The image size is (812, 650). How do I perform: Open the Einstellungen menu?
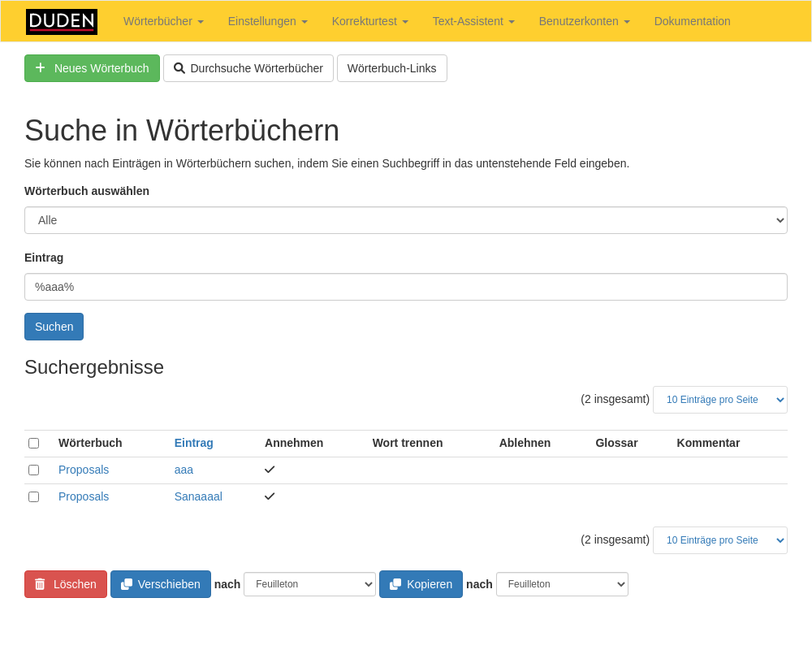pos(267,21)
